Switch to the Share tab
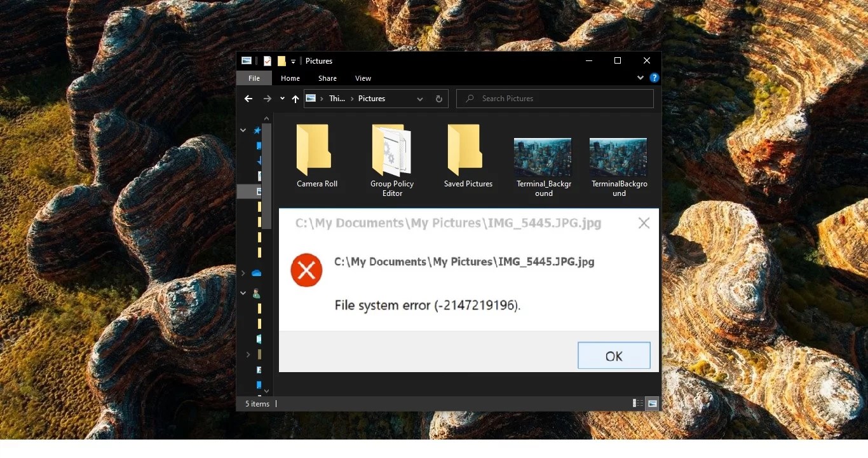 pyautogui.click(x=327, y=78)
